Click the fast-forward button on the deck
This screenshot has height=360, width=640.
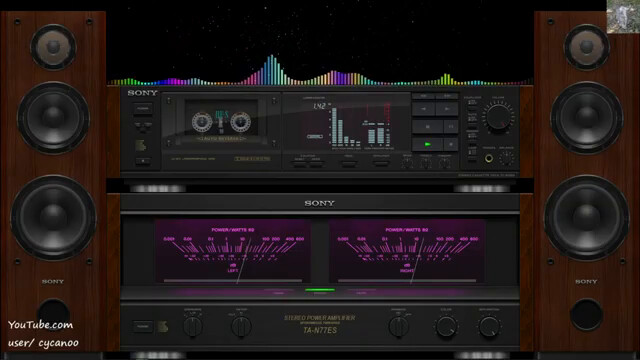(x=447, y=109)
